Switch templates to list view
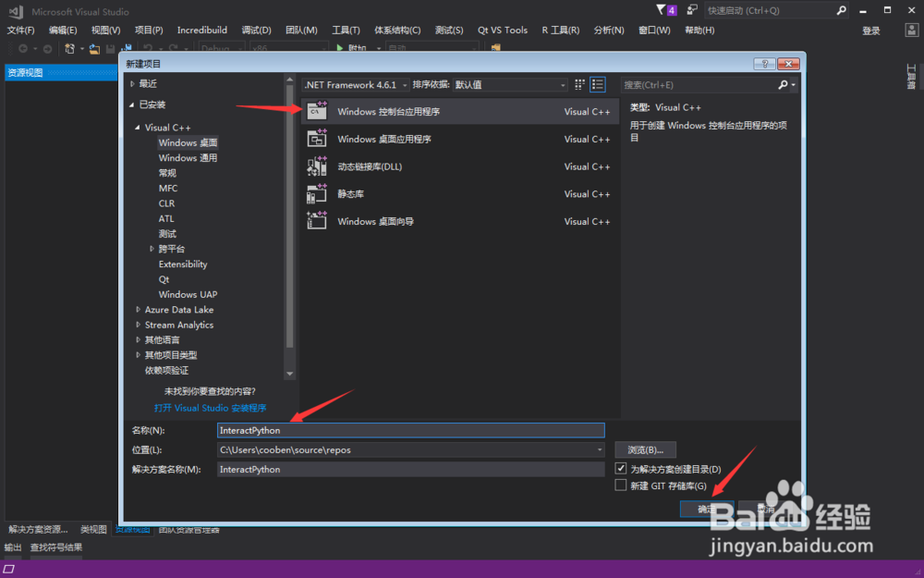The image size is (924, 578). coord(598,85)
